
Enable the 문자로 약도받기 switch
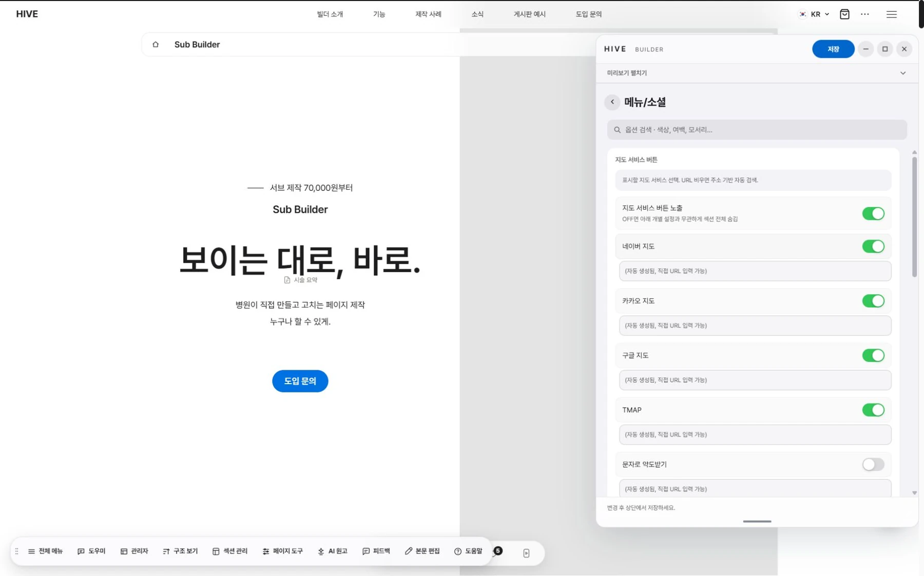873,464
